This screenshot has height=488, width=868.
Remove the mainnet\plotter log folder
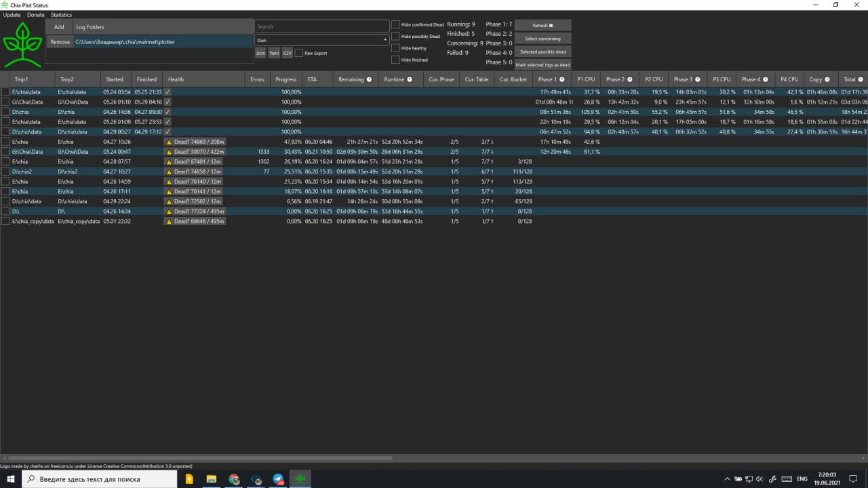[x=60, y=42]
